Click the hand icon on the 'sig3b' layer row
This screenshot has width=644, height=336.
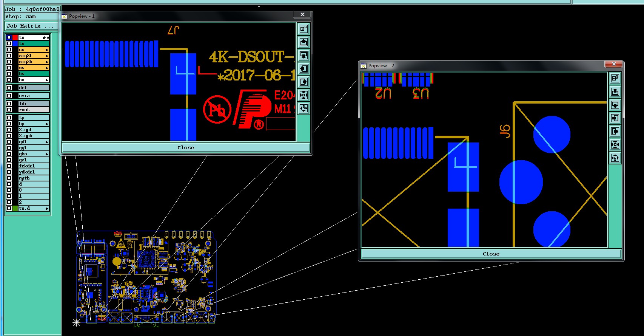47,62
